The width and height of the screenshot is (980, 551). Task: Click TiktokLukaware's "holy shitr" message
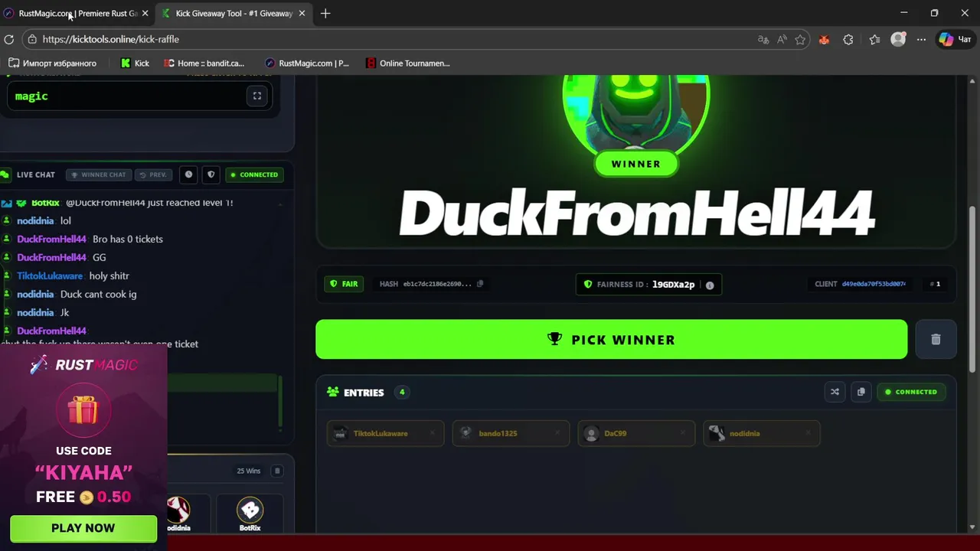(x=109, y=275)
